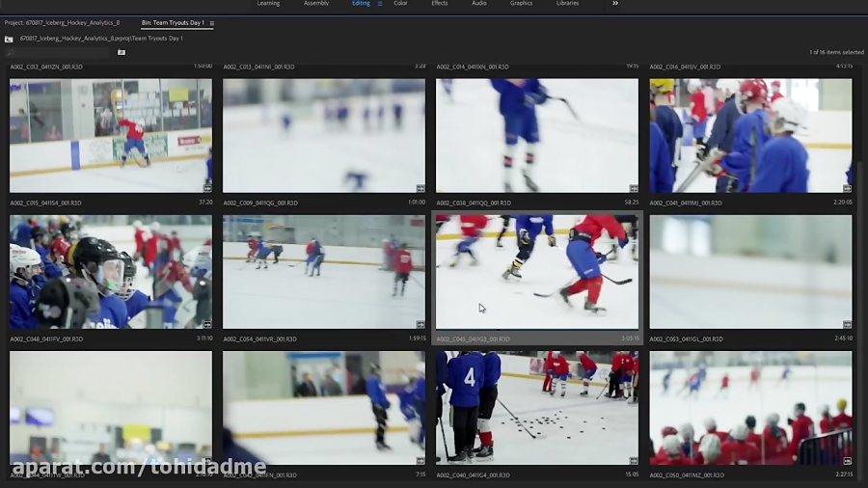The image size is (868, 488).
Task: Click duration 2:20:05 of clip A002_C041
Action: coord(843,203)
